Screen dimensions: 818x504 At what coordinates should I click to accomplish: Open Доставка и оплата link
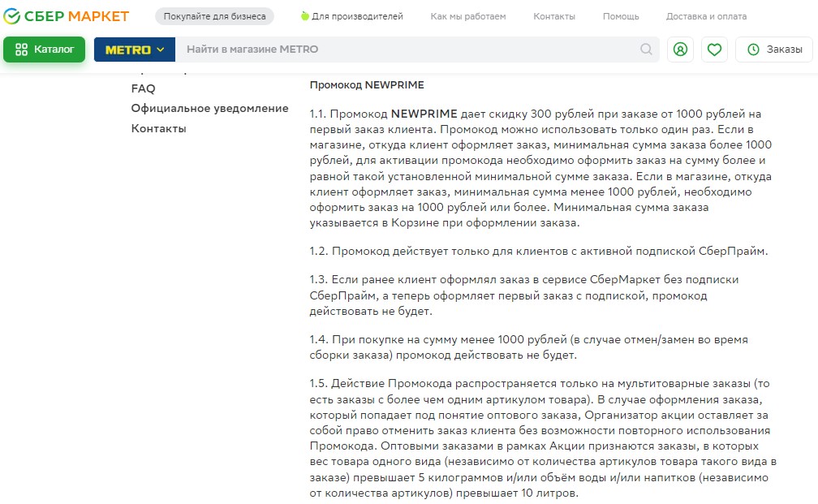[706, 16]
